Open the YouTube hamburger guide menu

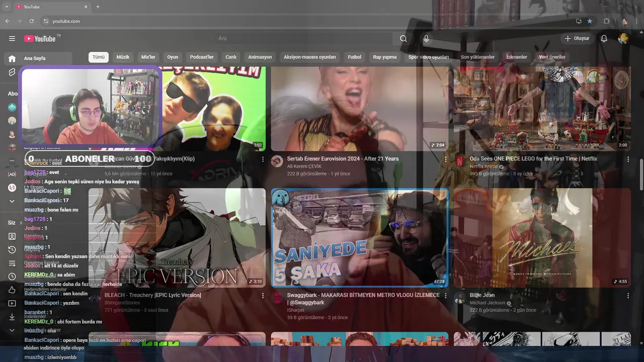[12, 39]
